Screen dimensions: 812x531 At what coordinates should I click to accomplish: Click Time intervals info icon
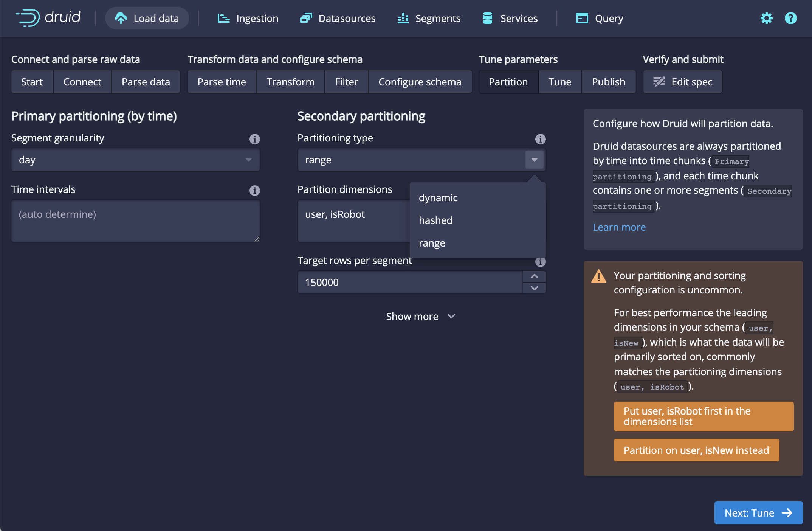[254, 191]
